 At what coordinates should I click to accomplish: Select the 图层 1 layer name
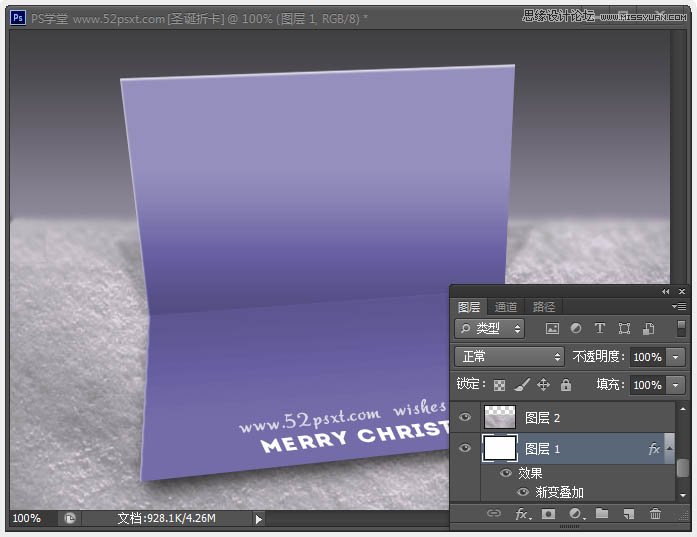[542, 449]
